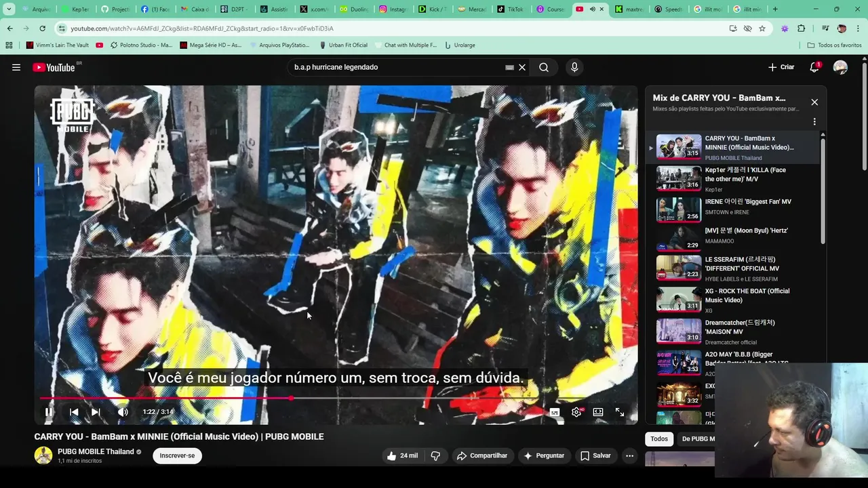Switch to the Instagram tab
The image size is (868, 488).
393,9
